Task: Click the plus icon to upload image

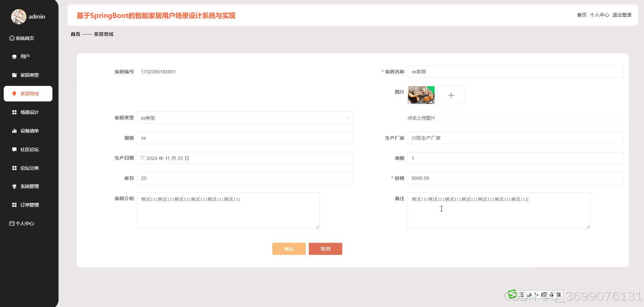Action: coord(451,95)
